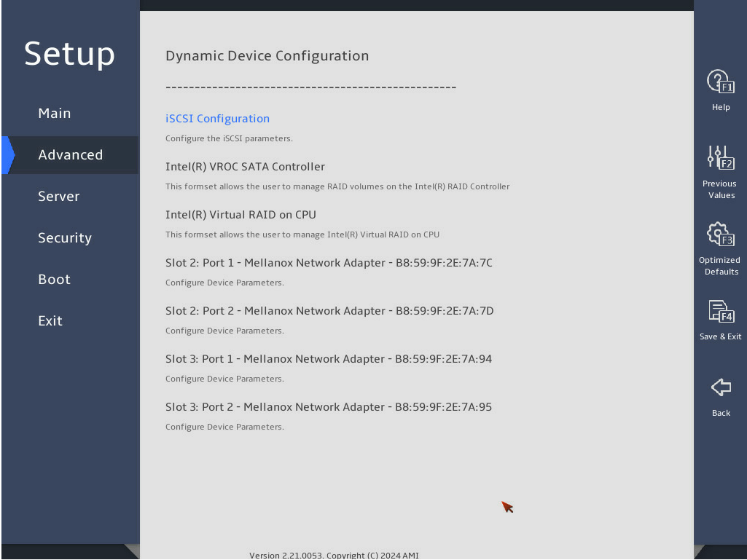
Task: Select the Advanced menu section
Action: click(x=71, y=155)
